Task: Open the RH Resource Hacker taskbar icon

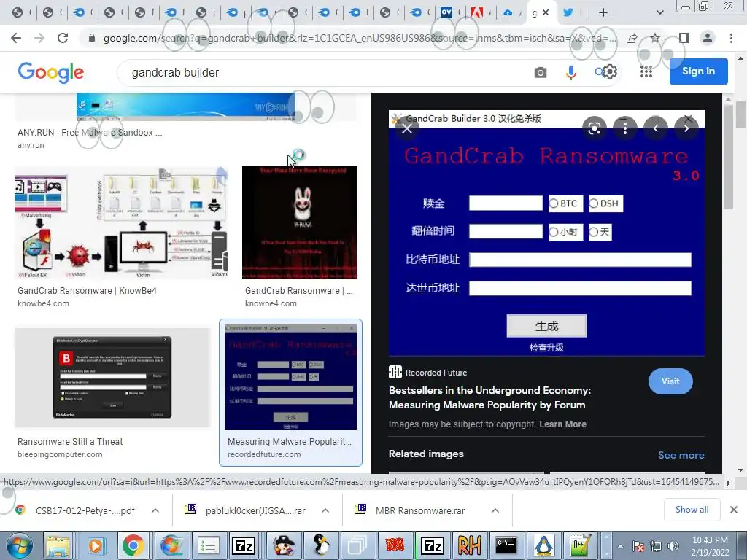Action: pos(469,545)
